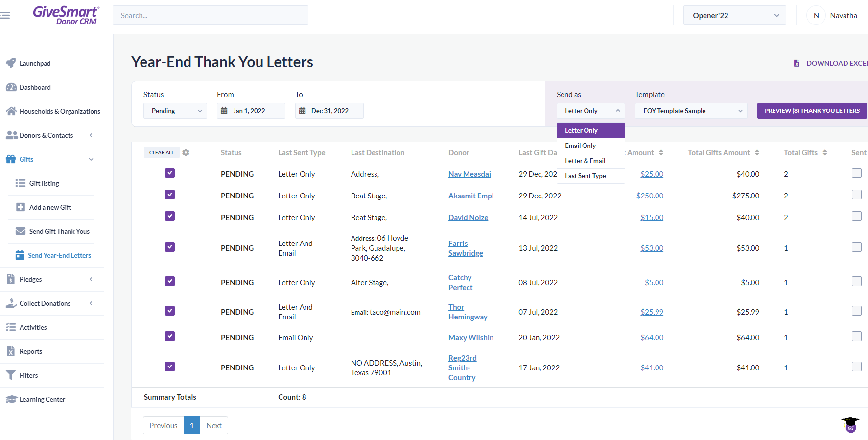Click the Dashboard gauge icon

(11, 87)
